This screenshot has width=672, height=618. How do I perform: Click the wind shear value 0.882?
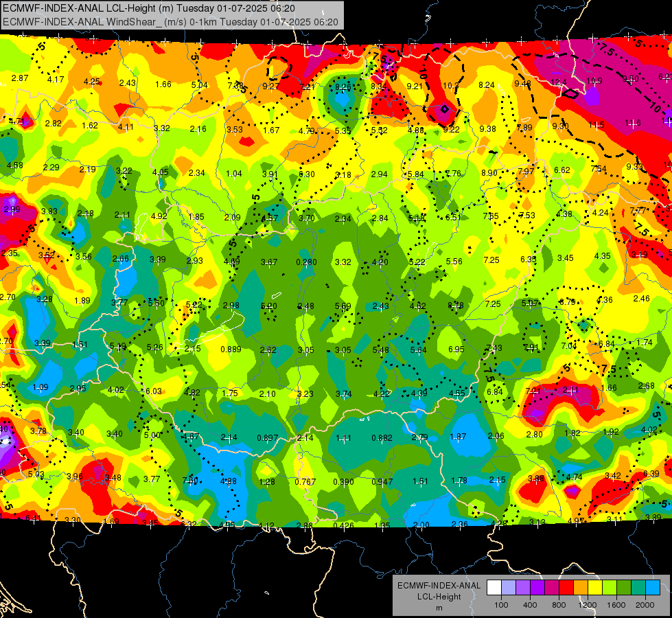(382, 438)
